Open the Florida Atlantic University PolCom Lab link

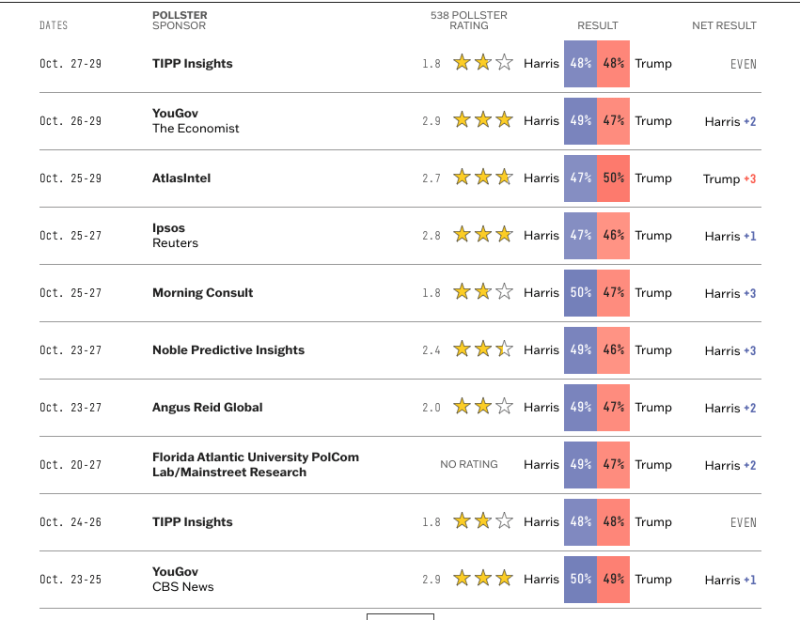coord(255,464)
